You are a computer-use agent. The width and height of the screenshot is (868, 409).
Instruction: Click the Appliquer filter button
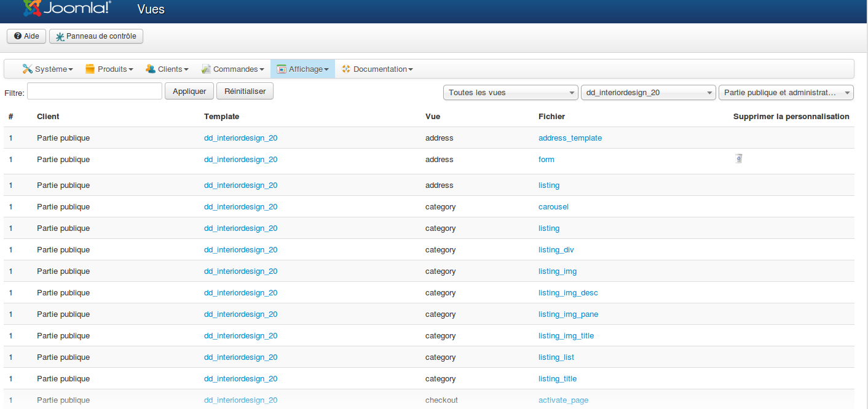(189, 91)
